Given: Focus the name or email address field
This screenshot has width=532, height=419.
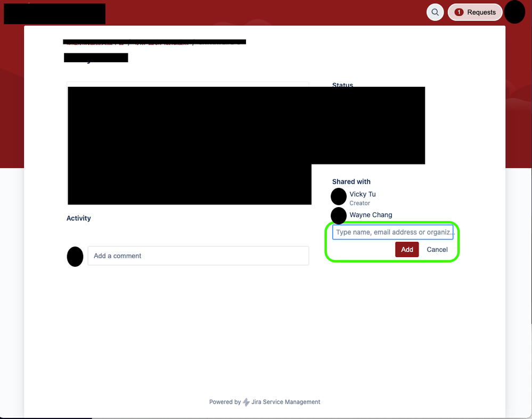Looking at the screenshot, I should [392, 232].
